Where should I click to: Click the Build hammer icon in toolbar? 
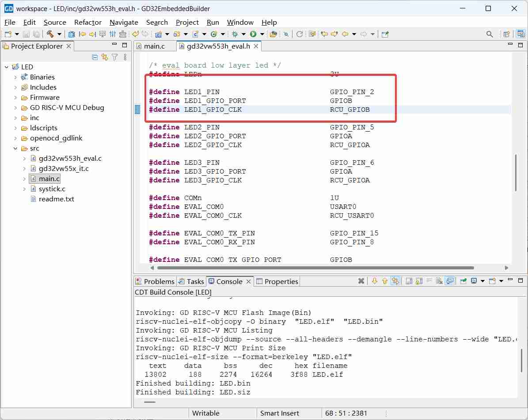[x=50, y=34]
